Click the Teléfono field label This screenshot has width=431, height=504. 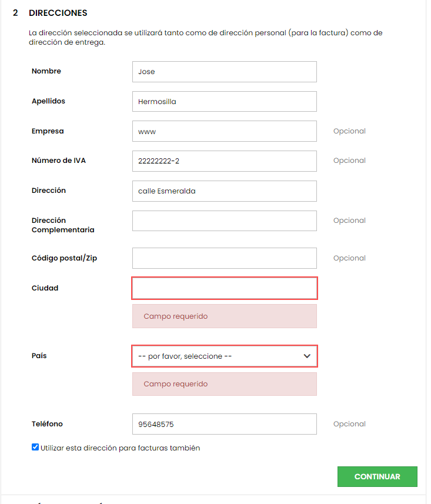47,424
